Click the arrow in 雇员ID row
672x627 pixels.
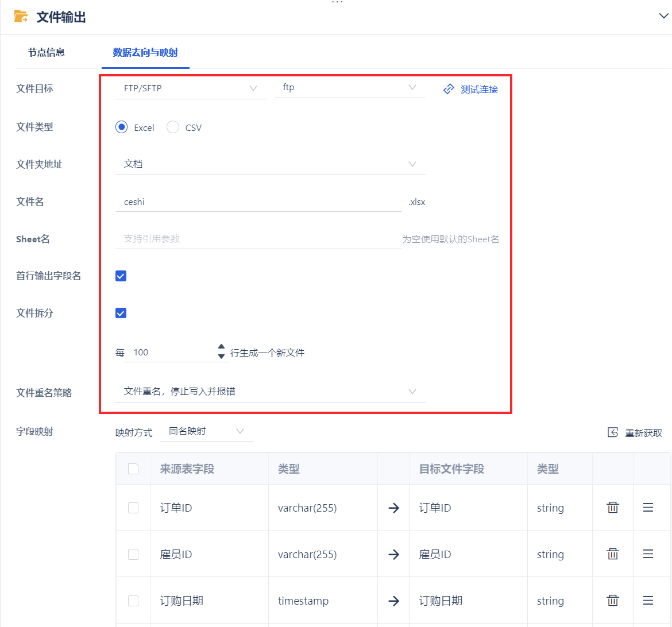click(393, 555)
